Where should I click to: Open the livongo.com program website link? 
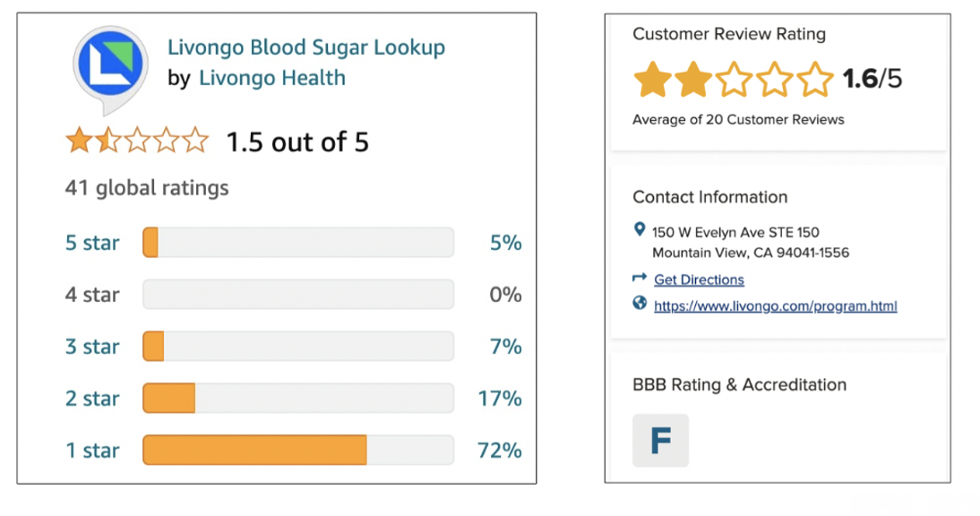tap(775, 305)
